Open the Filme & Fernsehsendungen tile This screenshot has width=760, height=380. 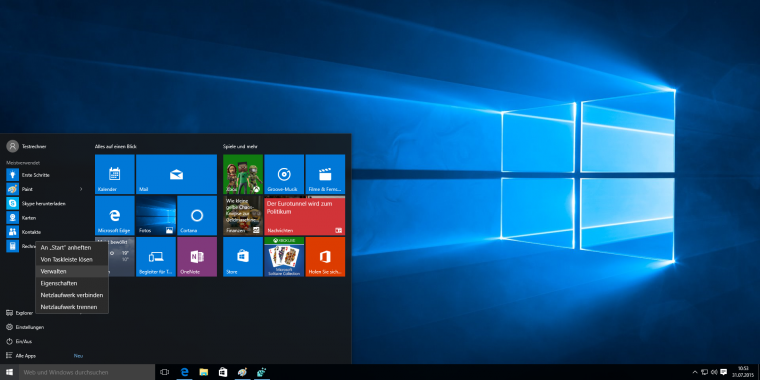coord(325,174)
